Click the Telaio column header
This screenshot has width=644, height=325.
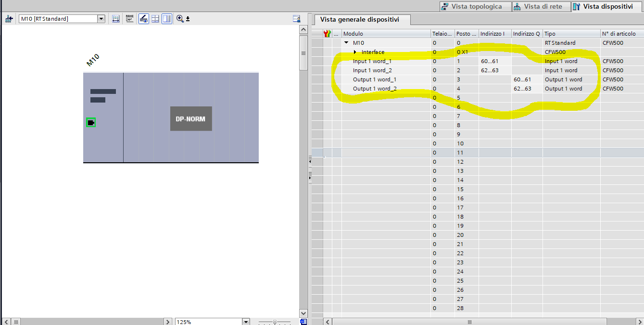(x=442, y=34)
